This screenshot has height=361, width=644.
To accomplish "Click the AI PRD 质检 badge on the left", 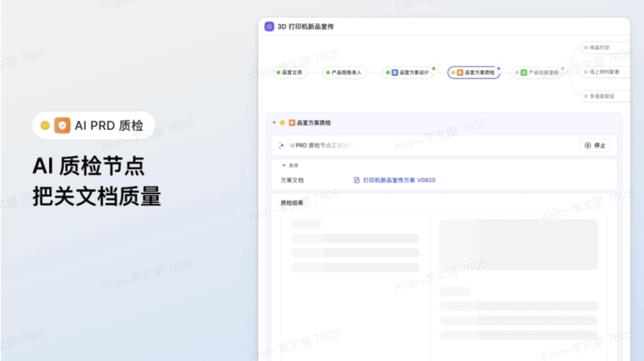I will [x=93, y=125].
